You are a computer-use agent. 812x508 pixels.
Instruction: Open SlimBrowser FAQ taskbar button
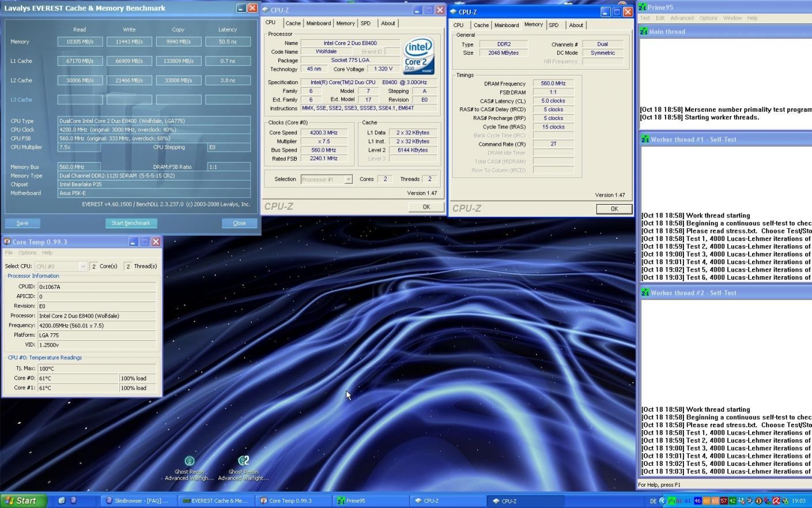(x=138, y=501)
